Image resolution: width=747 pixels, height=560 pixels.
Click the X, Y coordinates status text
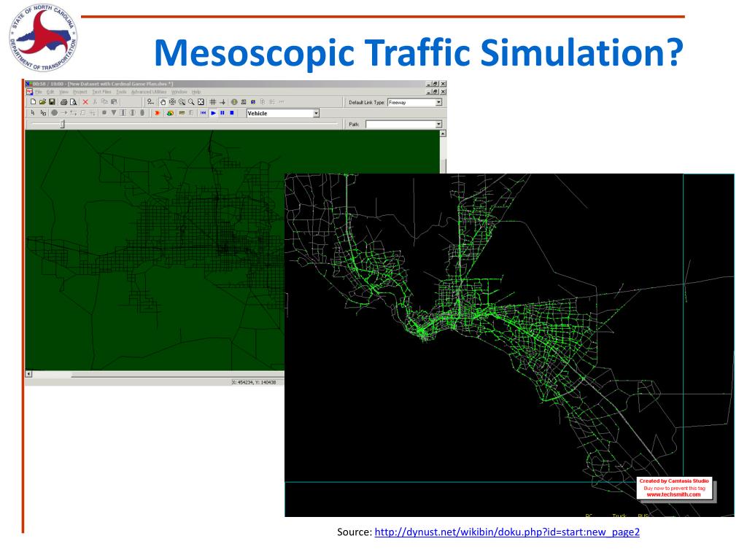point(254,382)
